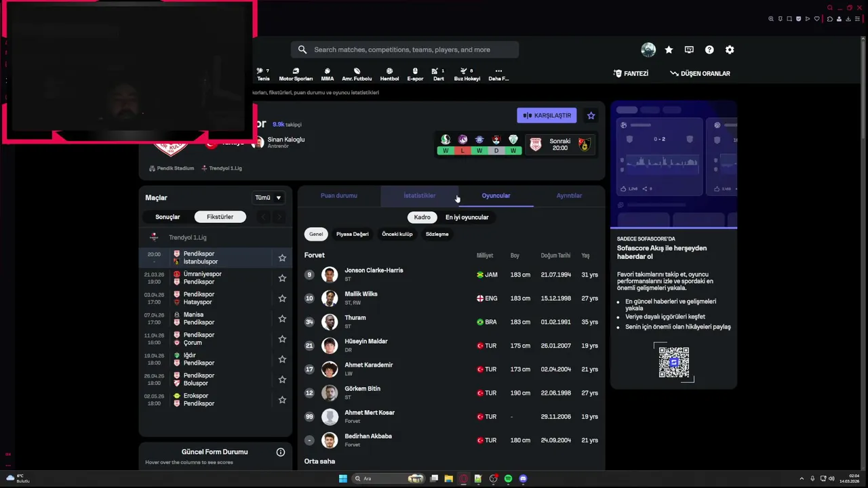This screenshot has height=488, width=868.
Task: Switch to Oyuncular tab
Action: point(496,195)
